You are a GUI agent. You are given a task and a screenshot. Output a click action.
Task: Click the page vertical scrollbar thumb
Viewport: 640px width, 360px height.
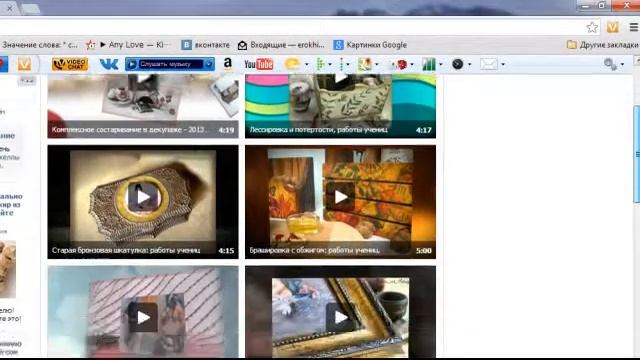tap(637, 153)
